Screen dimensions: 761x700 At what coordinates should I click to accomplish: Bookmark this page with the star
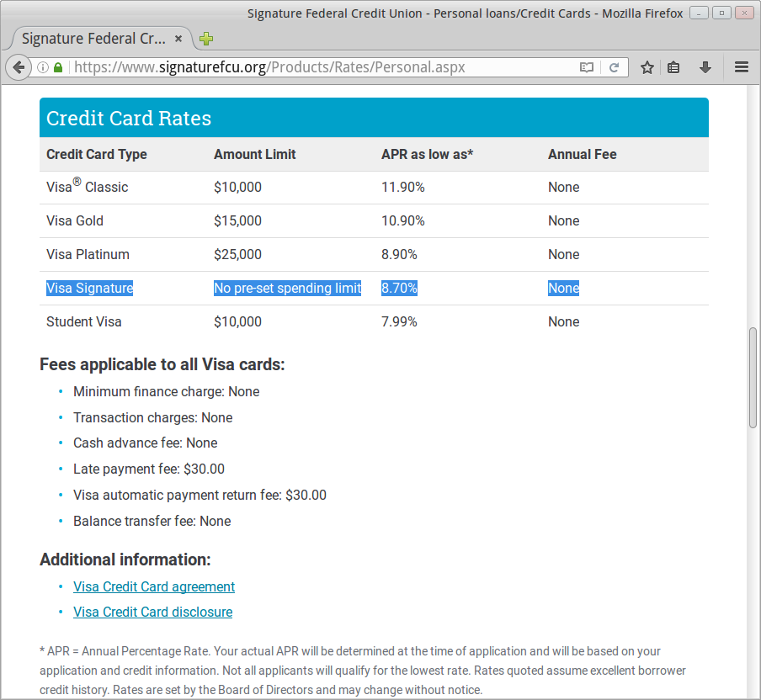[647, 67]
